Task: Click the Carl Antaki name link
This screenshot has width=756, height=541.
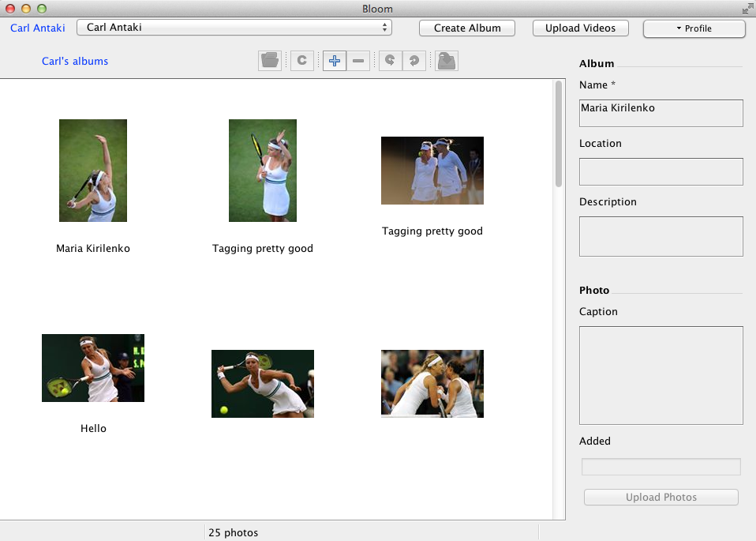Action: 38,28
